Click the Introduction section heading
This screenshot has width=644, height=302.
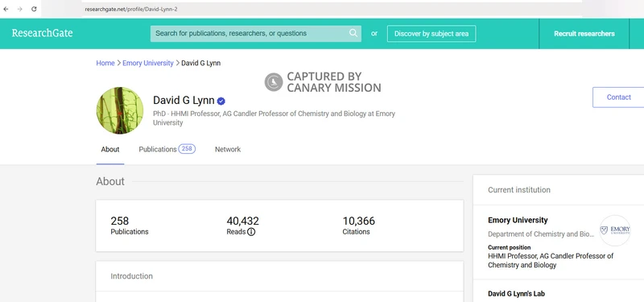(x=131, y=276)
